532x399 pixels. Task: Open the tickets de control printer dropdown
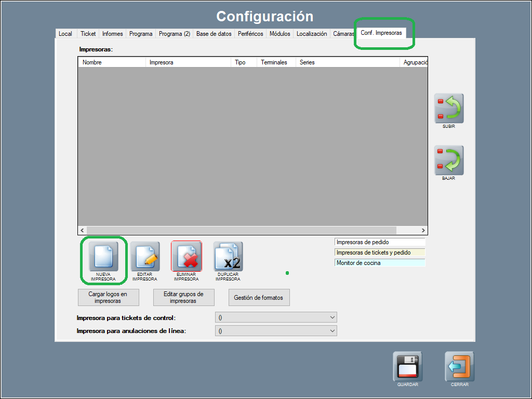tap(276, 317)
